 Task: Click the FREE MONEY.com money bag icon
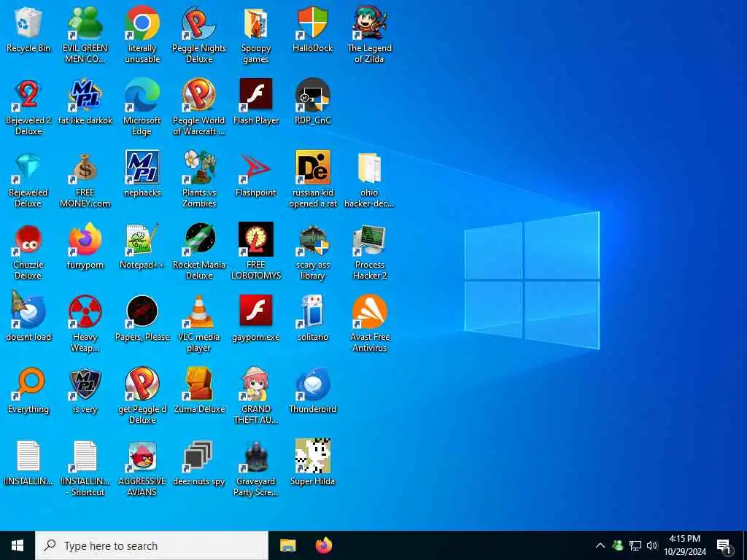[x=85, y=168]
